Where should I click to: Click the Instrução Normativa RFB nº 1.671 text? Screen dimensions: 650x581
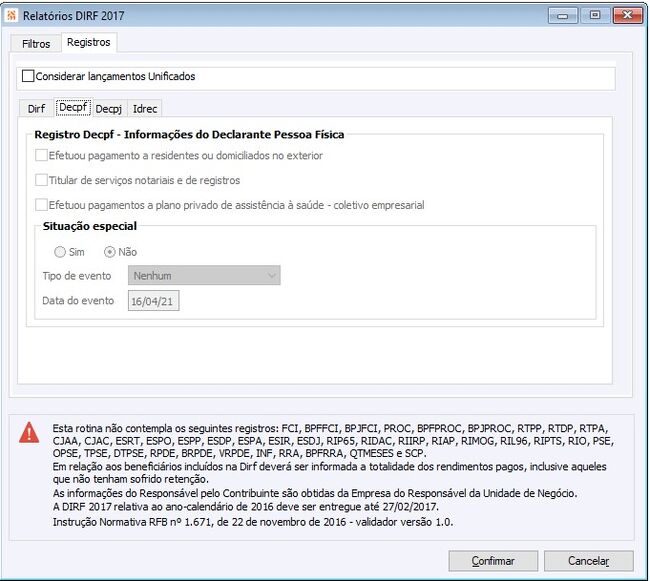[x=253, y=522]
